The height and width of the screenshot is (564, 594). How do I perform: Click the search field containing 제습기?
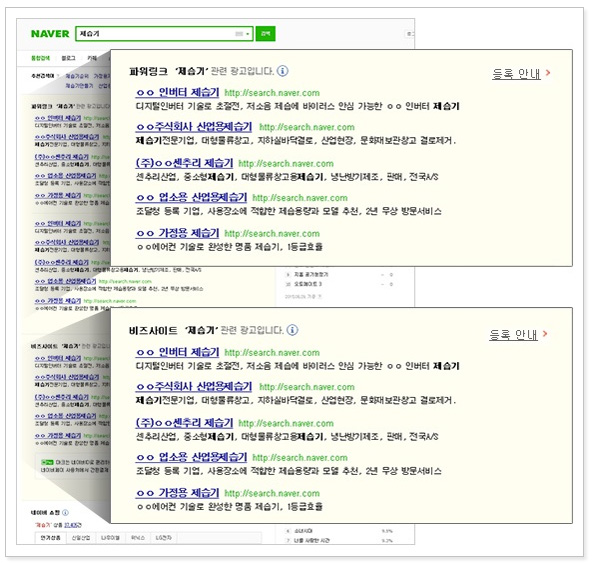point(164,34)
